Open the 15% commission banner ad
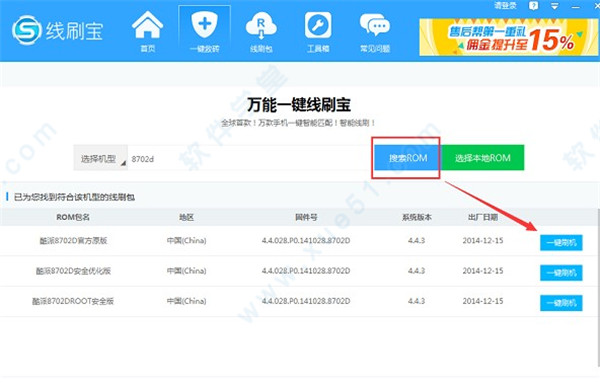The image size is (600, 385). coord(509,37)
